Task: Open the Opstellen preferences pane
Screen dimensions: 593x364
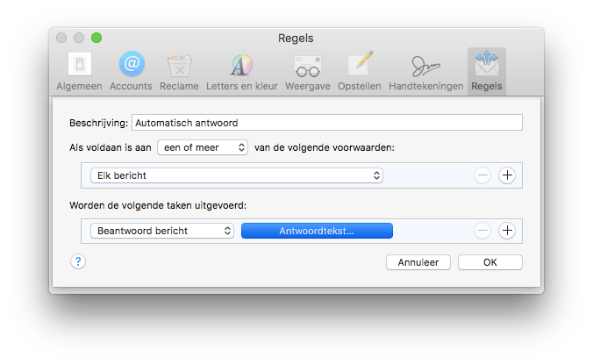Action: click(361, 71)
